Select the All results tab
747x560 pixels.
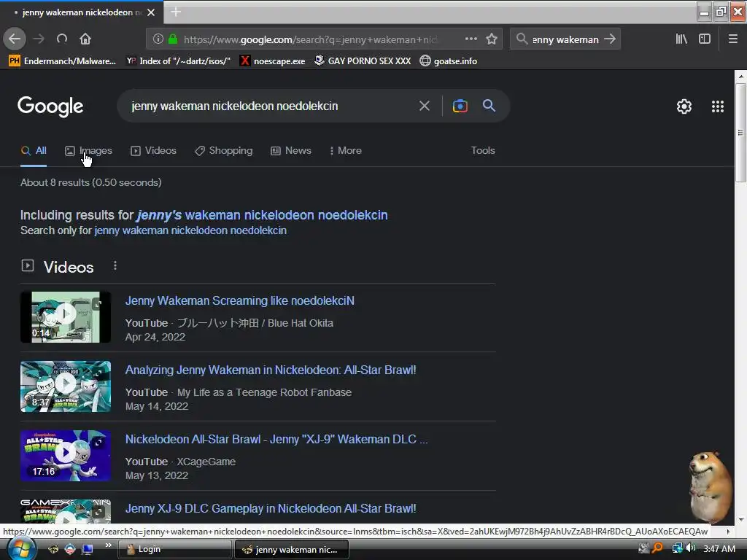pyautogui.click(x=34, y=150)
